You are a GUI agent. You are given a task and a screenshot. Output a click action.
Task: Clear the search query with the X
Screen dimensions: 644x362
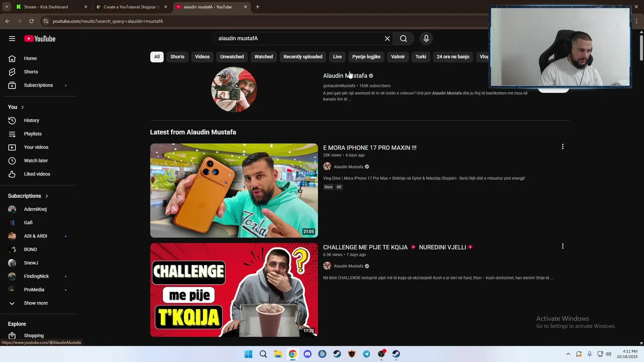point(387,39)
